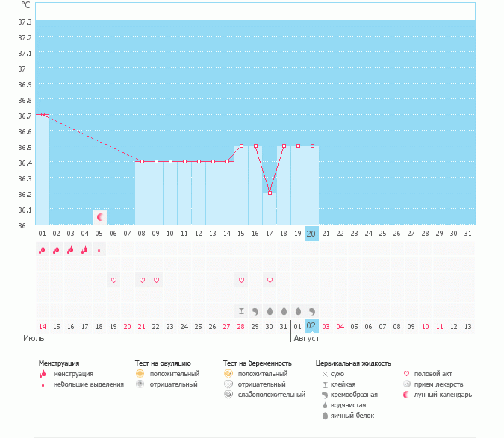Click the cervical fluid drop icon on day 18

[284, 310]
